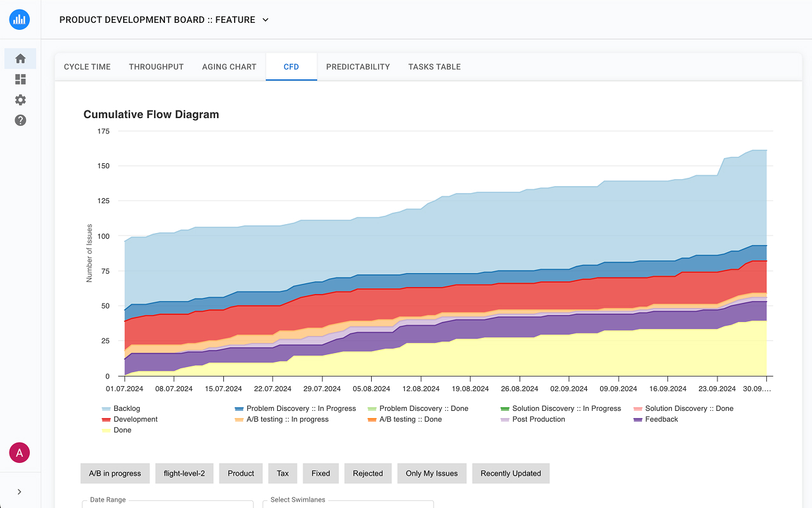812x508 pixels.
Task: Toggle the A/B testing :: Done legend
Action: tap(405, 419)
